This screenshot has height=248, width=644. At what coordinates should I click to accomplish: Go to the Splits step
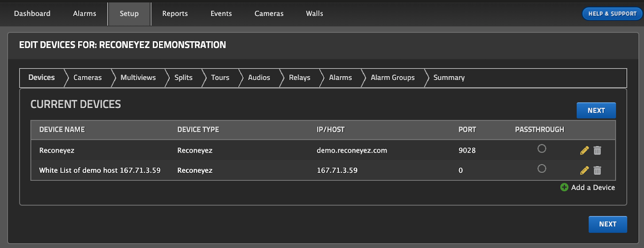coord(184,78)
